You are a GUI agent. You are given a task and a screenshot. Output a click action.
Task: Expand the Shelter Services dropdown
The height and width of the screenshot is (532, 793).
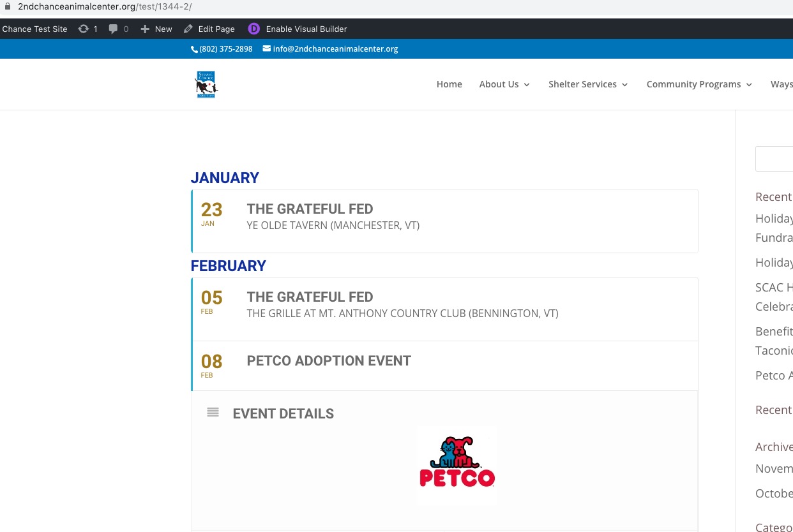(588, 84)
